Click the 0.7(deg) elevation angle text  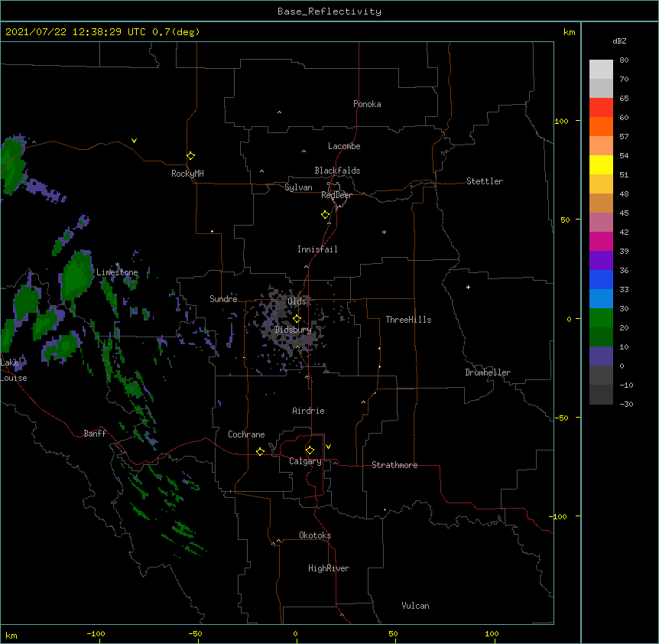176,32
